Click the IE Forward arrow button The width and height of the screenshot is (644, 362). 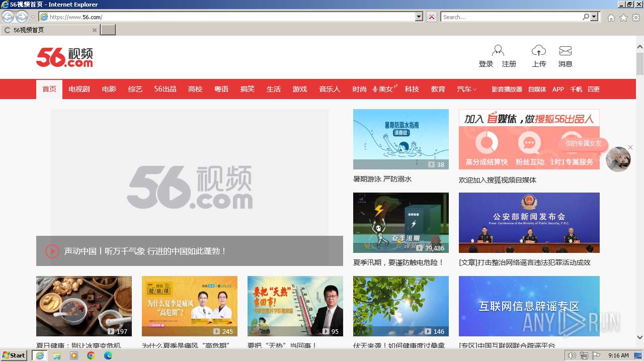click(22, 17)
